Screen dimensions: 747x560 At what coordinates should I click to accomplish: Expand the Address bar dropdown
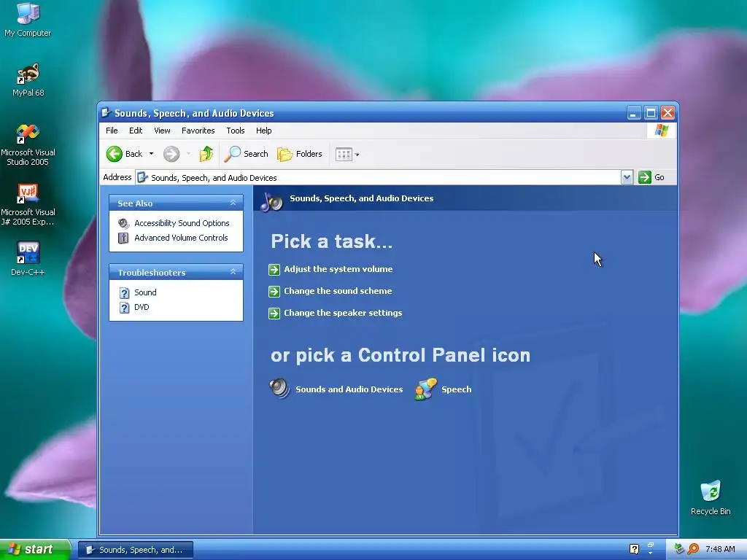click(x=627, y=178)
